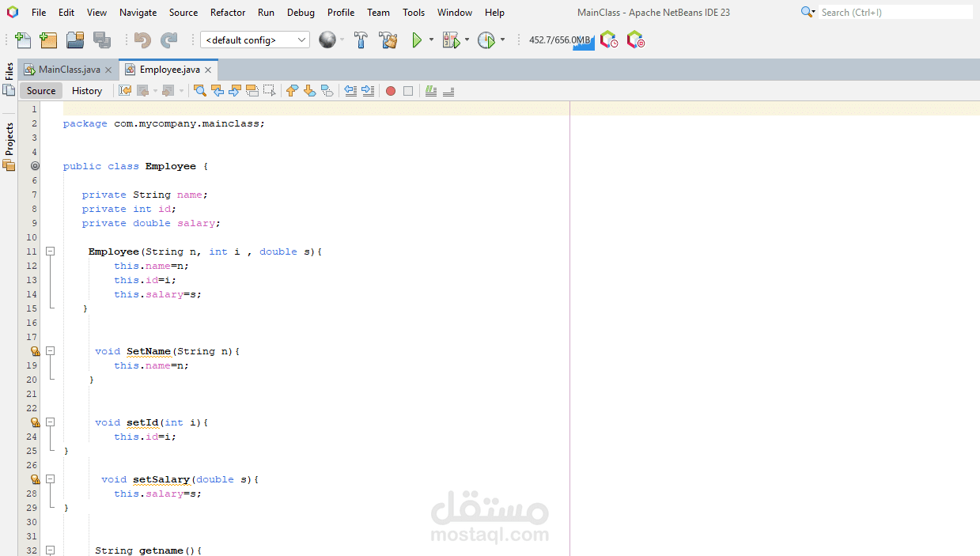This screenshot has height=556, width=980.
Task: Open the default config dropdown
Action: coord(255,40)
